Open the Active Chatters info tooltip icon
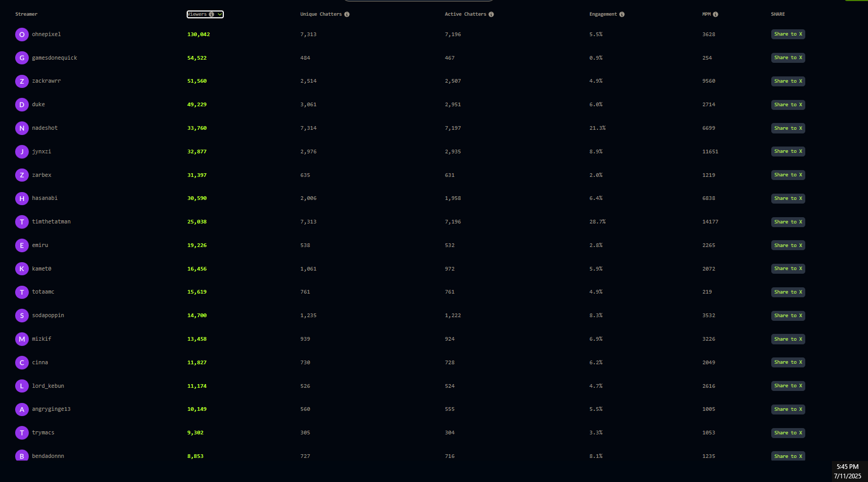Viewport: 868px width, 482px height. (x=491, y=14)
